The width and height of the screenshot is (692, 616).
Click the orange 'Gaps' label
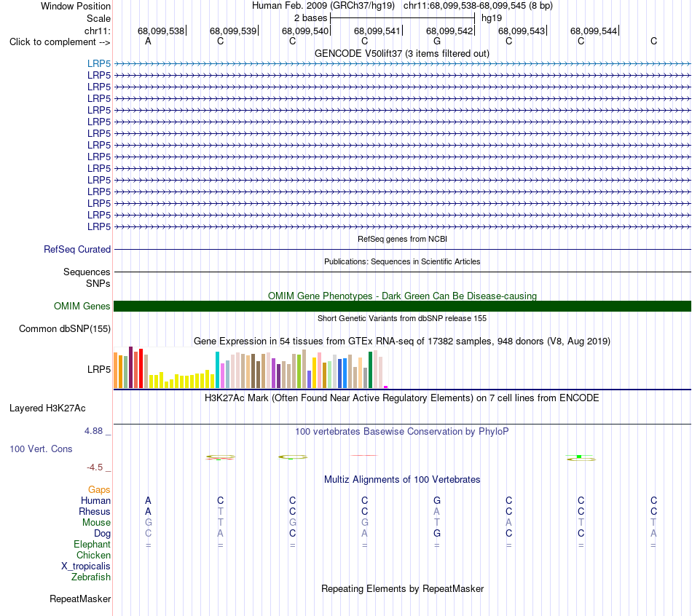pos(99,490)
